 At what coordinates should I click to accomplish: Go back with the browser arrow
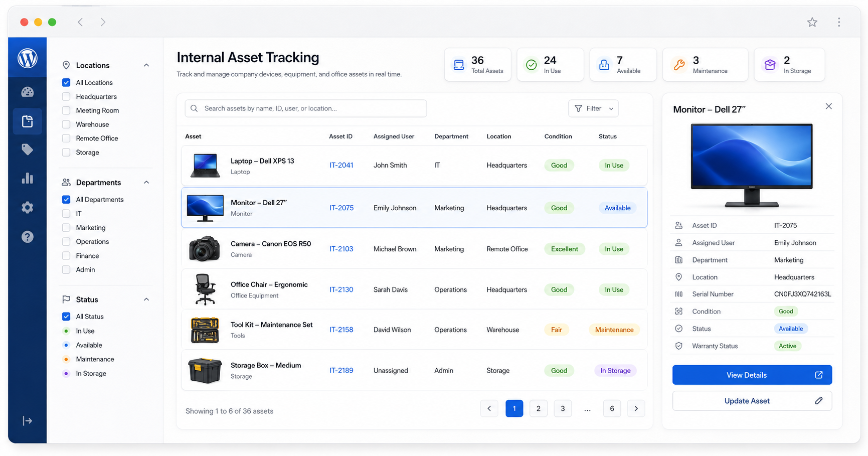click(x=80, y=22)
